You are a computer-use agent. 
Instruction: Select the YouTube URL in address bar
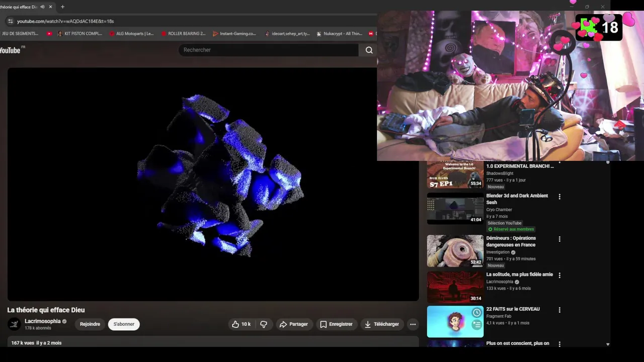coord(65,21)
